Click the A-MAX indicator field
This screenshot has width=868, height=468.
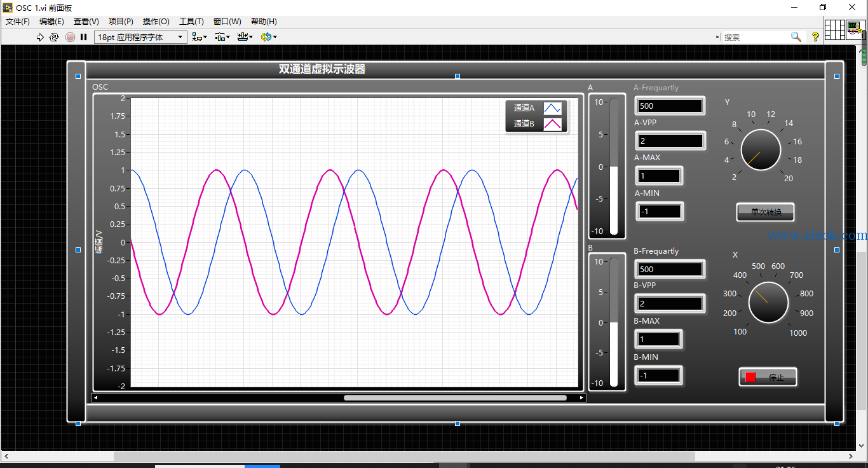coord(659,176)
